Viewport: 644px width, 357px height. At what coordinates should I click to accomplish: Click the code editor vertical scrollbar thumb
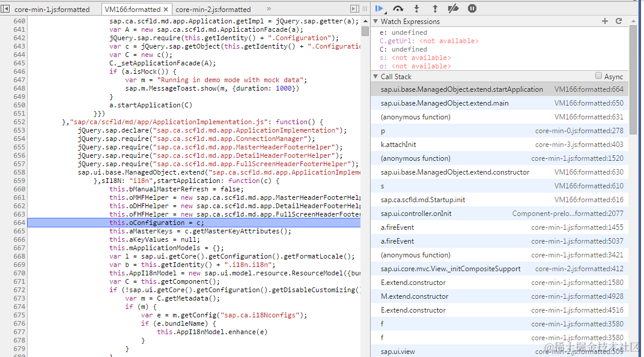(x=365, y=32)
